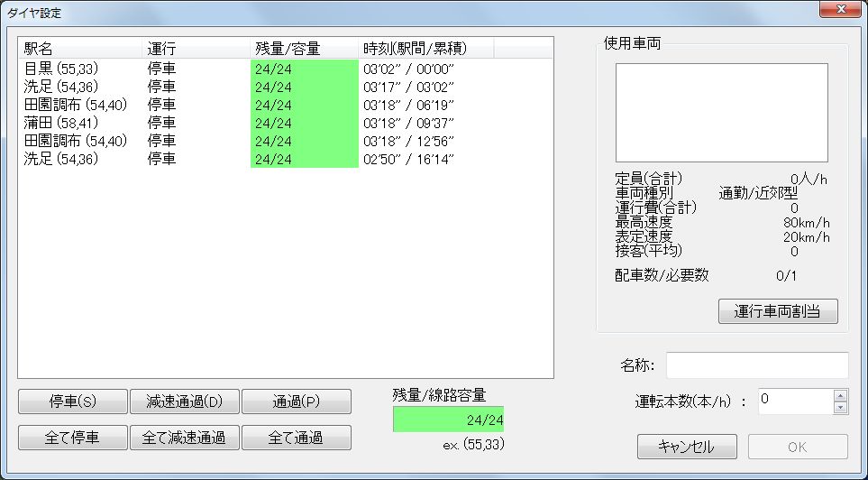868x480 pixels.
Task: Apply 全て通過 to every station
Action: pos(297,438)
